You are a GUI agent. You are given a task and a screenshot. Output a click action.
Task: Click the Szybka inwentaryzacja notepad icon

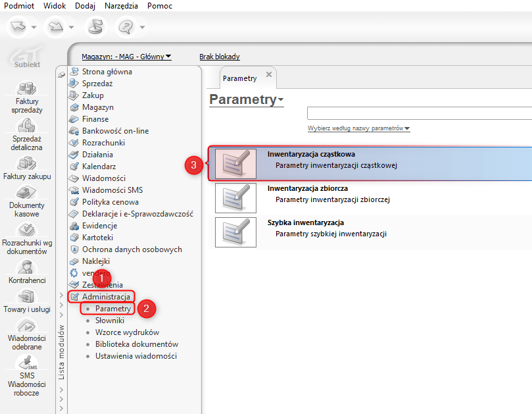[235, 232]
